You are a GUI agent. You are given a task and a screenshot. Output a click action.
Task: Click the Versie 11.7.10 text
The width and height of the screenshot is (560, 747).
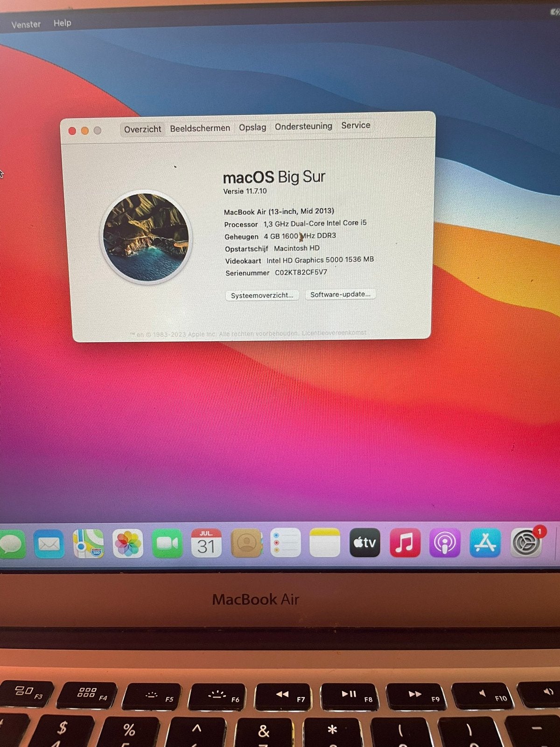click(x=245, y=191)
